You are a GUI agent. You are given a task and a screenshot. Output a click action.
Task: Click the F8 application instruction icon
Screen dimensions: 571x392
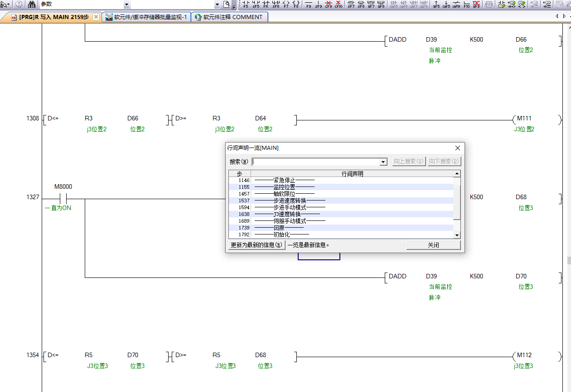tap(296, 5)
